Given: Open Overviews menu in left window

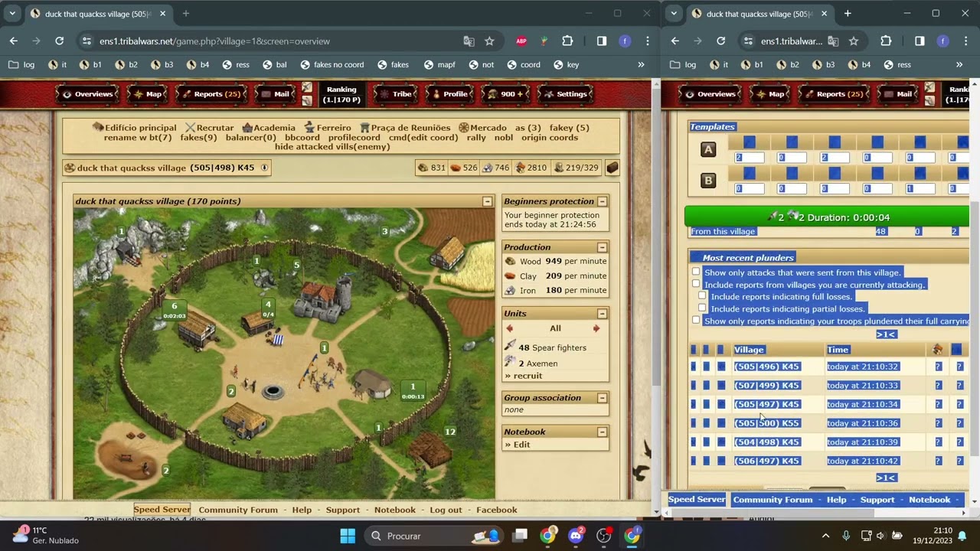Looking at the screenshot, I should (87, 94).
